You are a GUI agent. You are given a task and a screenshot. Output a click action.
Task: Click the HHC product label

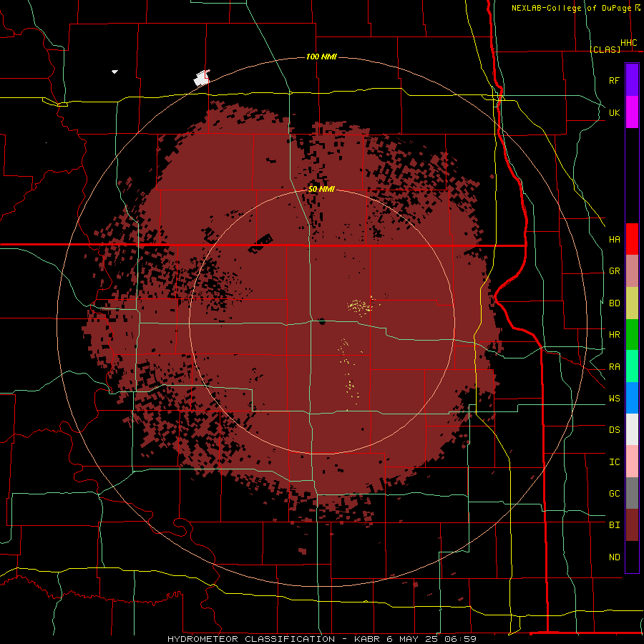tap(628, 43)
